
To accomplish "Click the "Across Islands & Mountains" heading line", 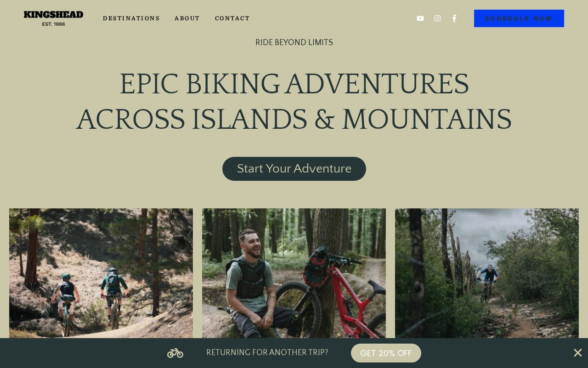I will coord(294,120).
